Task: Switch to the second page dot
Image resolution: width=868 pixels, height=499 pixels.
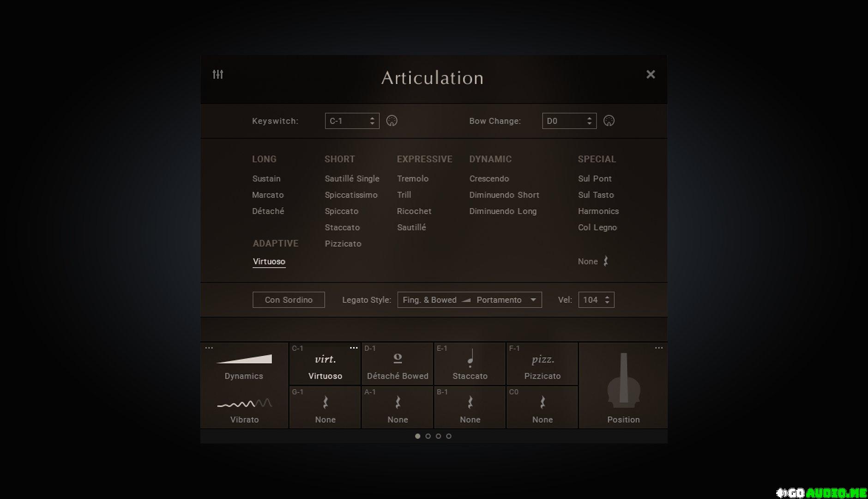Action: tap(428, 436)
